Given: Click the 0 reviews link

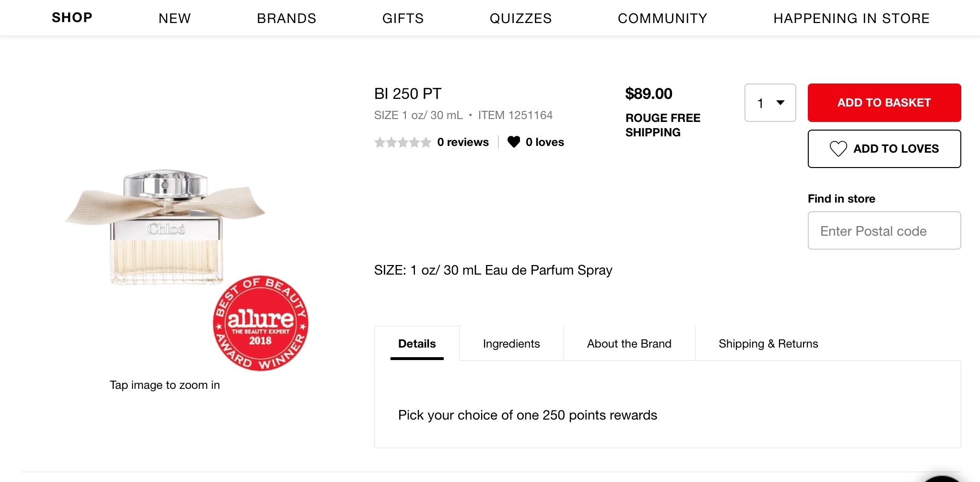Looking at the screenshot, I should pyautogui.click(x=462, y=142).
